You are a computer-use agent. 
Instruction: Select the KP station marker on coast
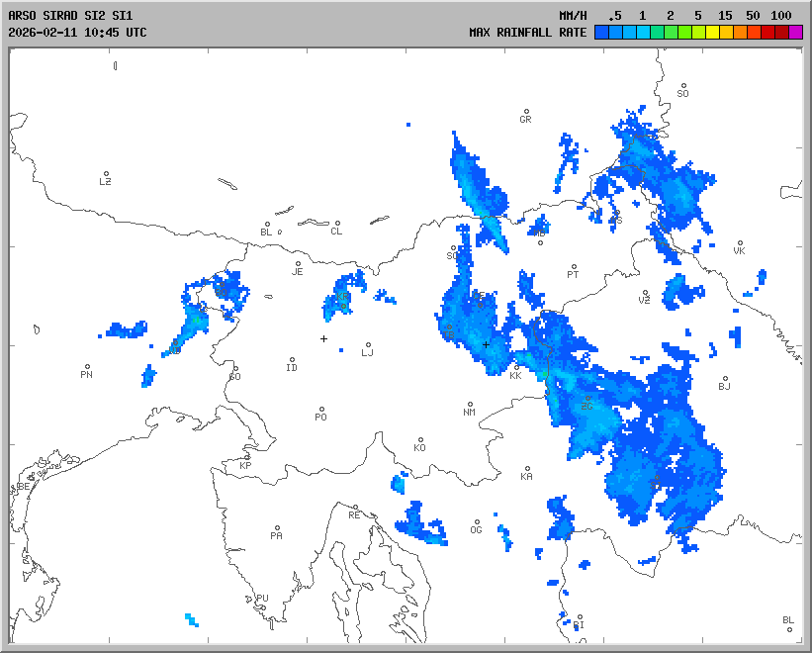pyautogui.click(x=247, y=458)
